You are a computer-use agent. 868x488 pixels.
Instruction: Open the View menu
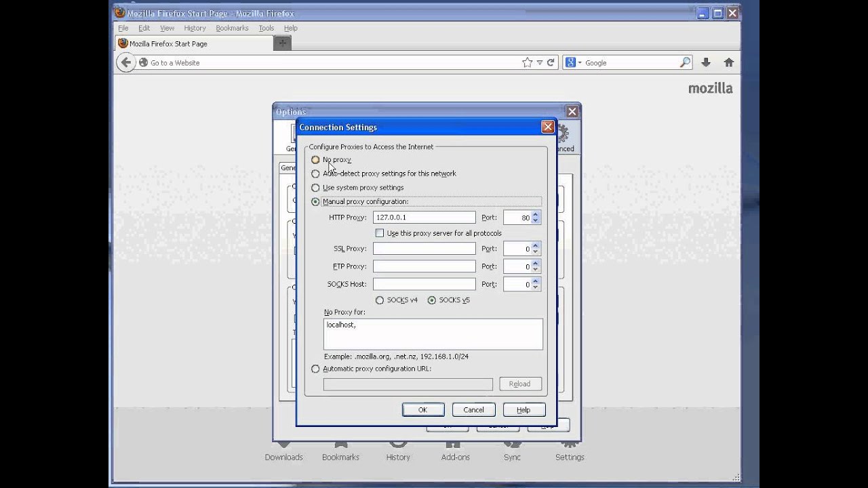click(x=167, y=28)
